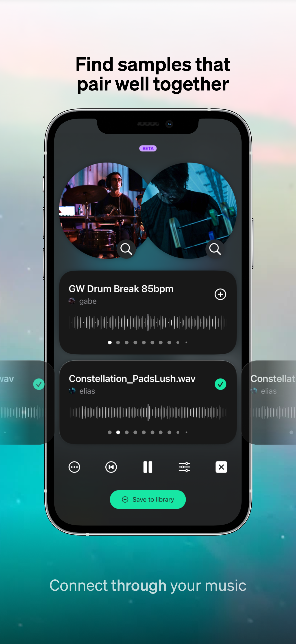Viewport: 296px width, 644px height.
Task: Select the GW Drum Break 85bpm title
Action: [x=121, y=289]
